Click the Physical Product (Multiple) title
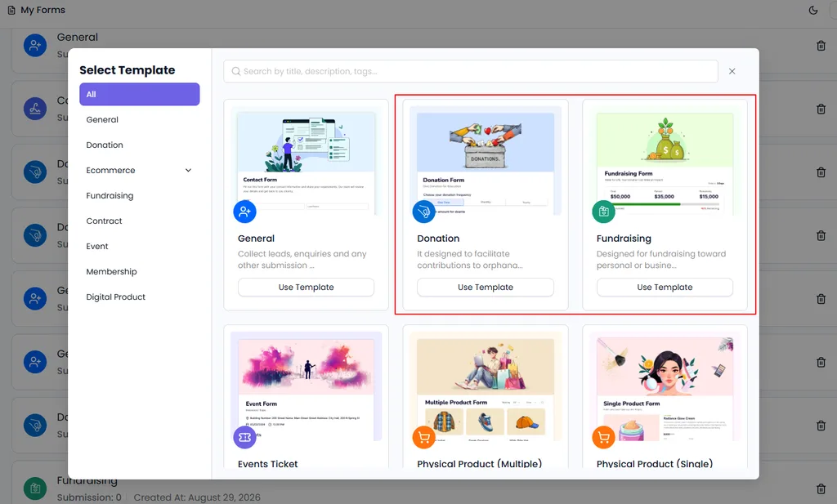837x504 pixels. (x=479, y=464)
